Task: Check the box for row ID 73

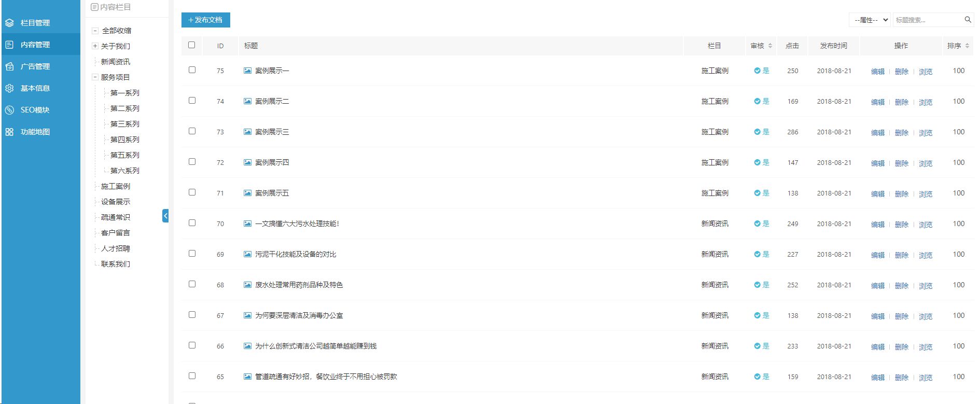Action: (x=192, y=131)
